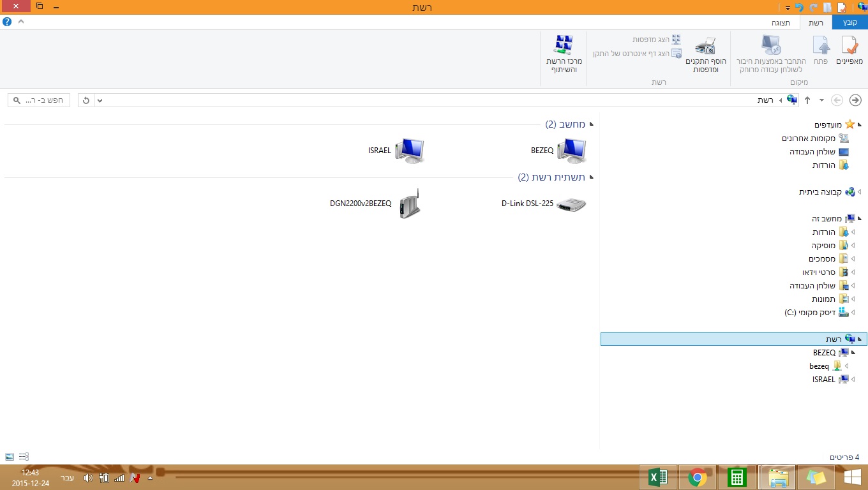This screenshot has width=868, height=490.
Task: Click the File Explorer taskbar button
Action: pyautogui.click(x=777, y=477)
